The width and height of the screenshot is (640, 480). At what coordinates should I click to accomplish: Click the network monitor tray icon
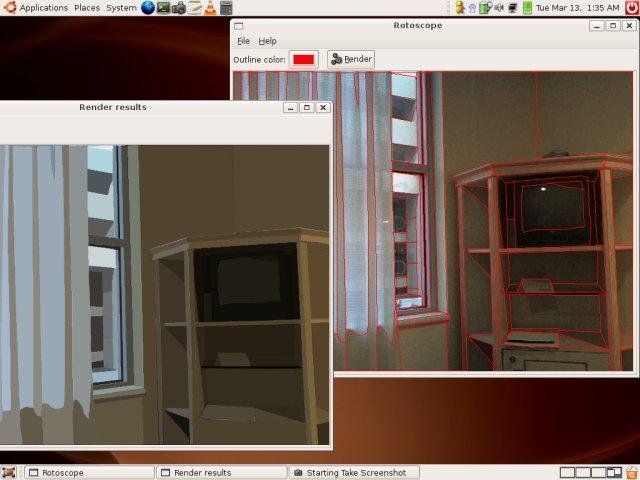[513, 8]
